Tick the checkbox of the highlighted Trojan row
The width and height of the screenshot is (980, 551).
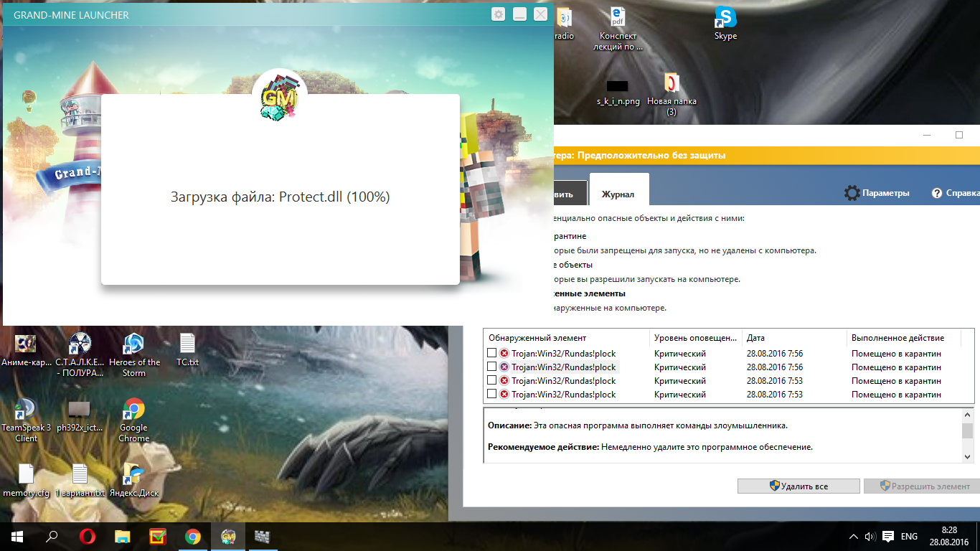491,367
